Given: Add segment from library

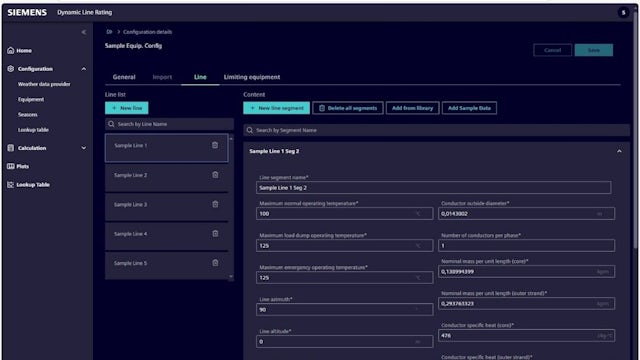Looking at the screenshot, I should [x=412, y=108].
